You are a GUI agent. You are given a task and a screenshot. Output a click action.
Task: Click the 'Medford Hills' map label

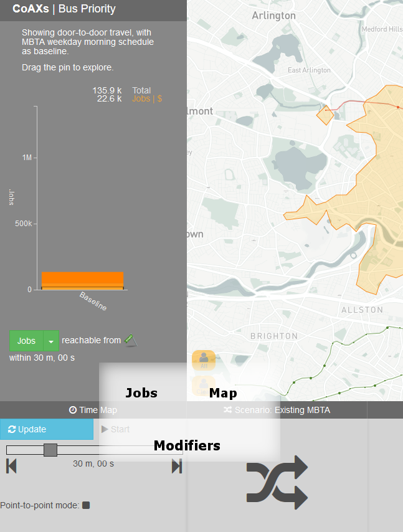(382, 29)
